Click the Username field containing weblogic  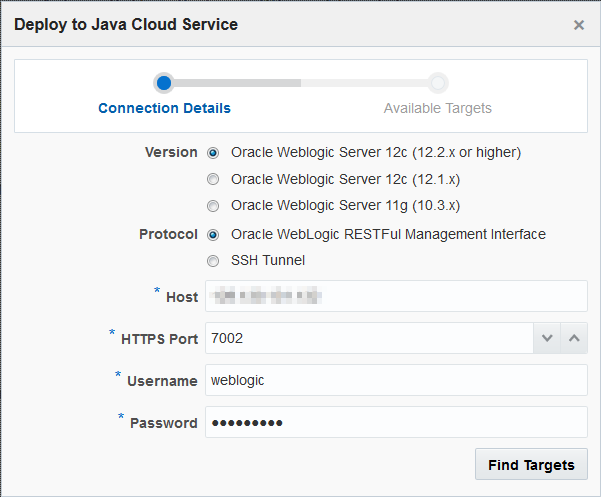pos(396,380)
